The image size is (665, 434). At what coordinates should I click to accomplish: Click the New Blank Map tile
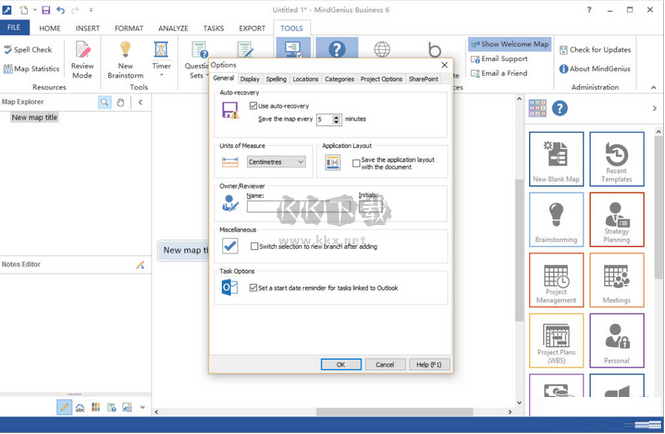[555, 158]
